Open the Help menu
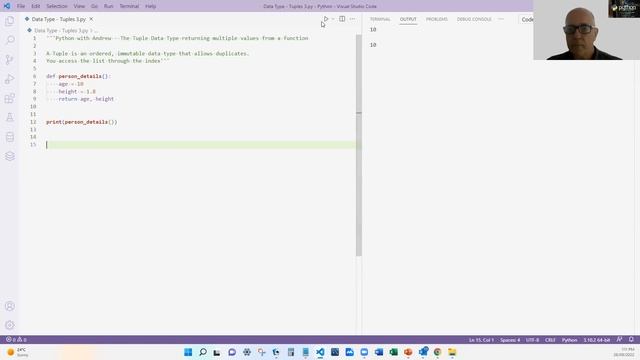The image size is (640, 360). pos(151,6)
